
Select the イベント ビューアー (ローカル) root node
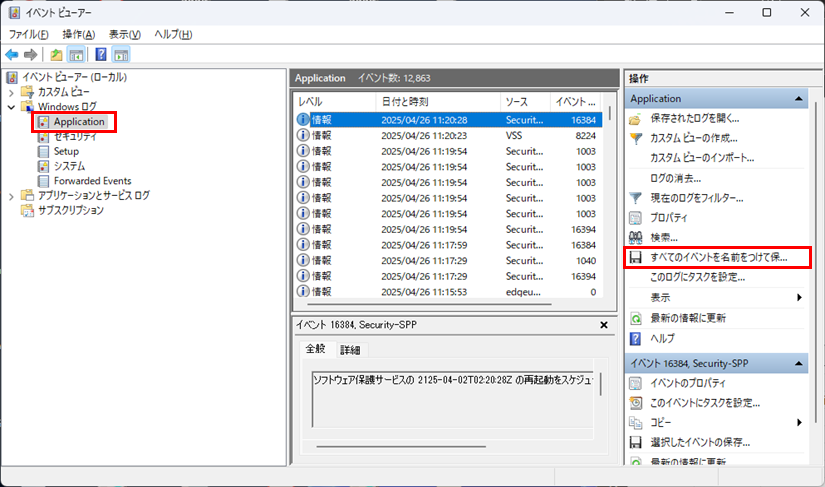tap(74, 77)
